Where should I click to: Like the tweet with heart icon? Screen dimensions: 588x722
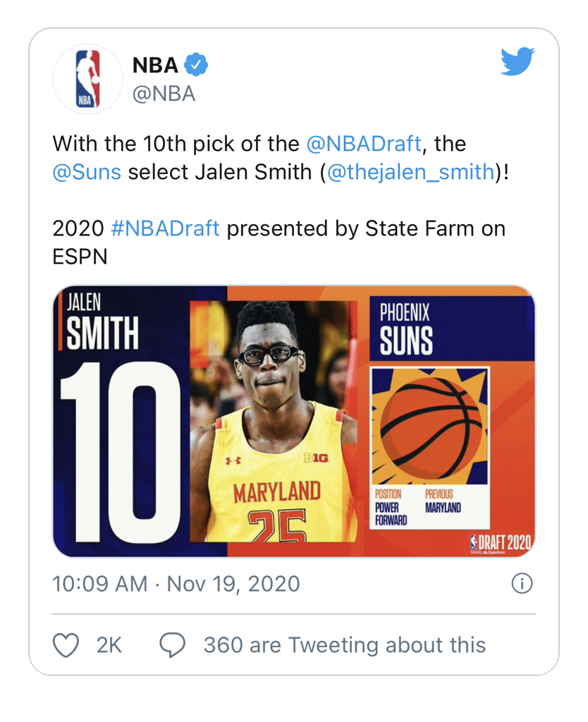tap(66, 645)
